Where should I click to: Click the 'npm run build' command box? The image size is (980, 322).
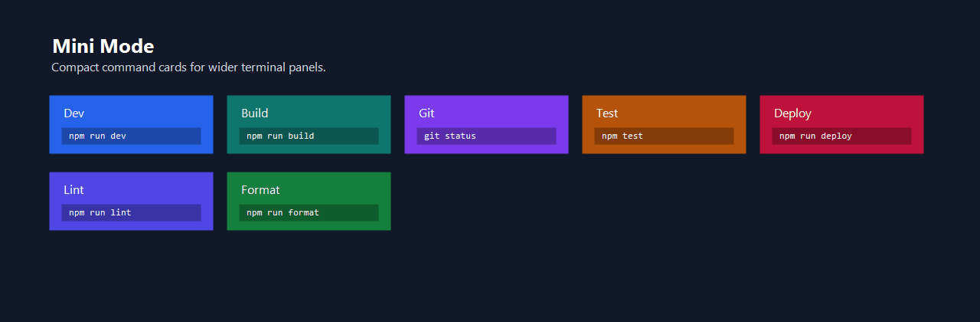coord(309,136)
